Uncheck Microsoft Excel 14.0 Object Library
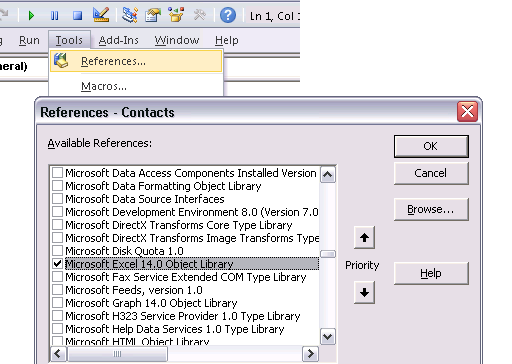Screen dimensions: 512x364 [58, 264]
